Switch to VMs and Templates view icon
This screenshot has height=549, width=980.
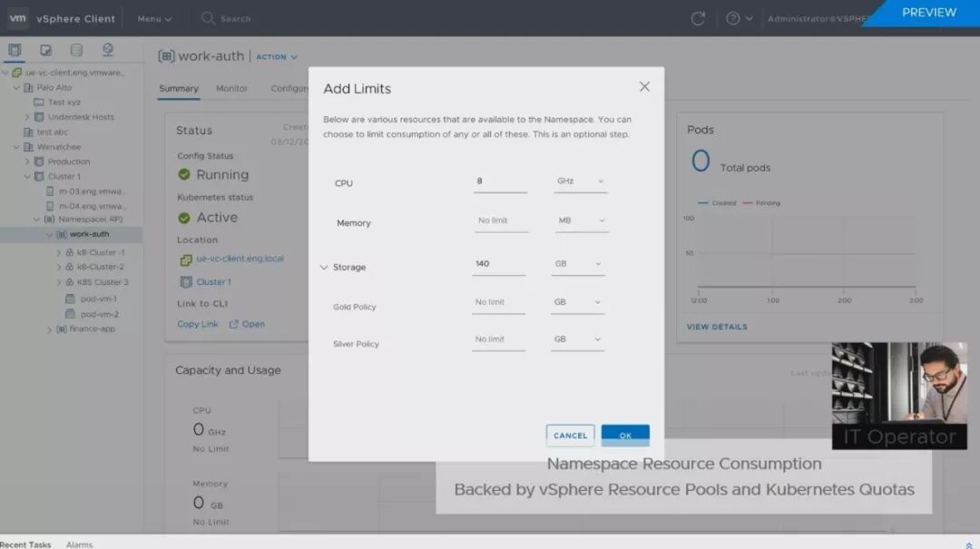(45, 50)
